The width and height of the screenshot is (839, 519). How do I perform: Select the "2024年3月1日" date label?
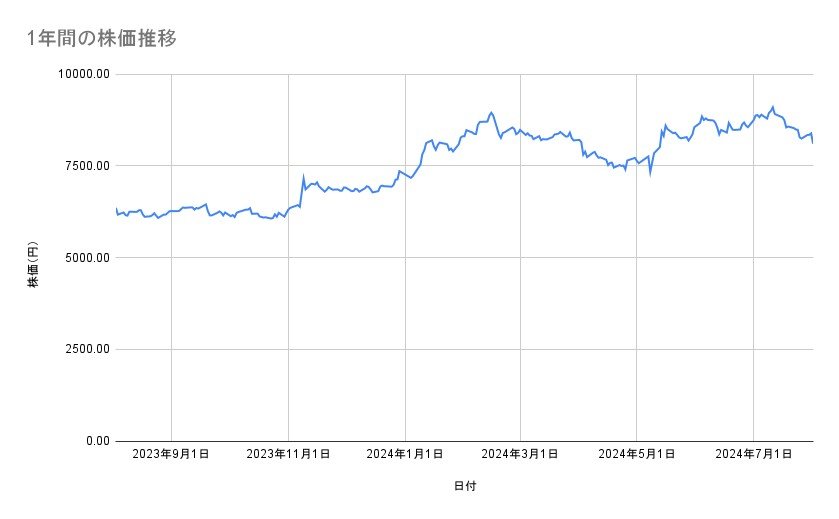(520, 454)
